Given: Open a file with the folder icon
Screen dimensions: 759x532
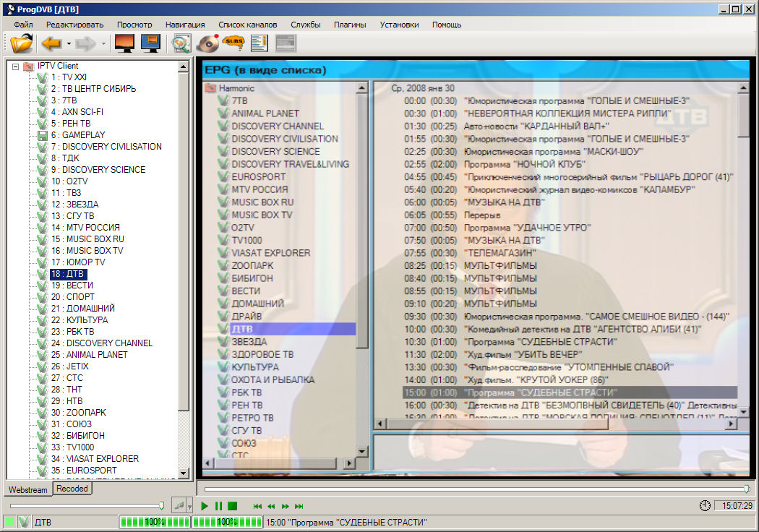Looking at the screenshot, I should coord(21,43).
